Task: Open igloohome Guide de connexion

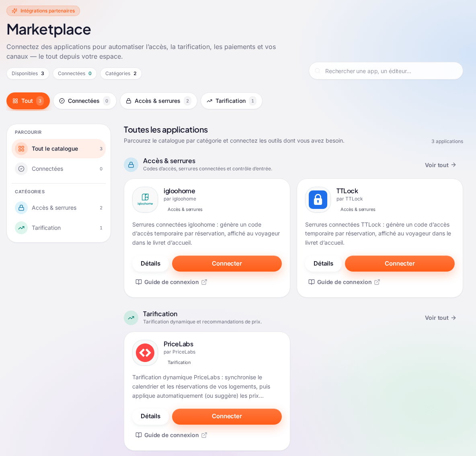Action: point(171,282)
